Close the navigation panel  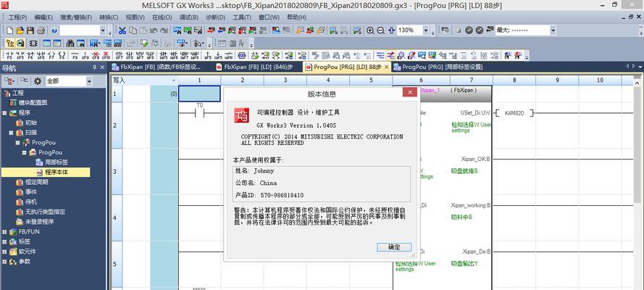point(102,67)
